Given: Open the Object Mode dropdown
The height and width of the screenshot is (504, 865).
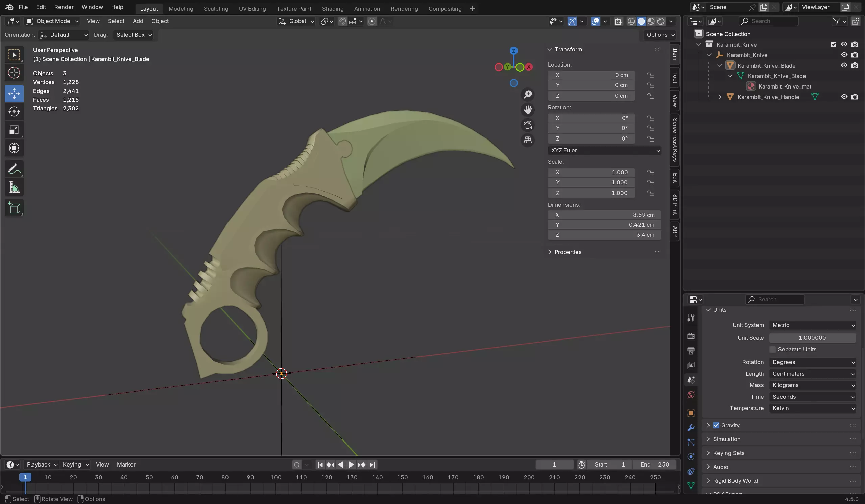Looking at the screenshot, I should (52, 21).
